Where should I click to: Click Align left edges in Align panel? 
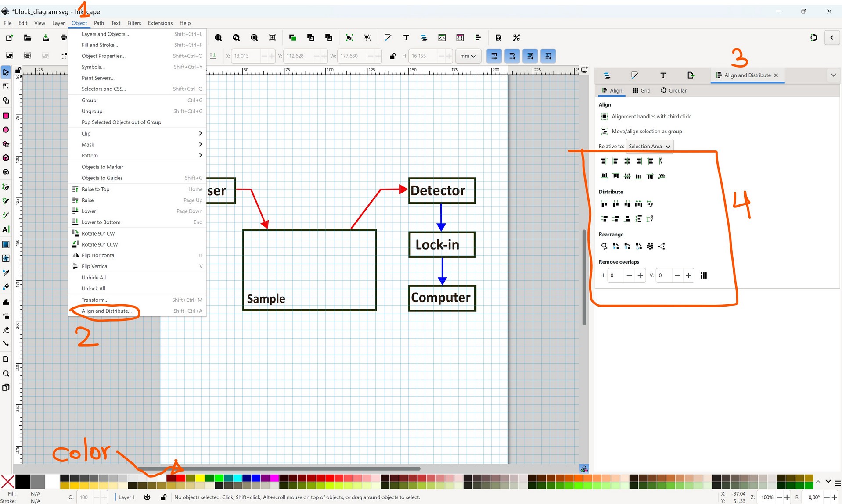[615, 161]
